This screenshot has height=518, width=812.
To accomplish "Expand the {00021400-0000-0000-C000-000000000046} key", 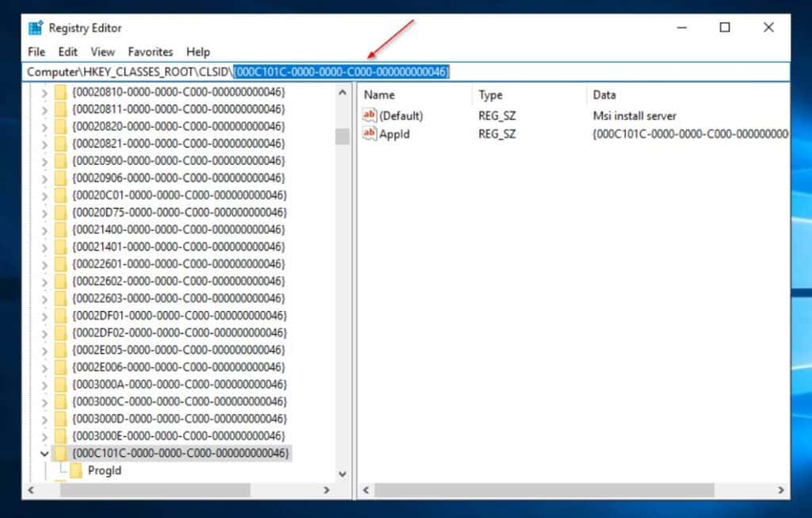I will click(x=44, y=230).
